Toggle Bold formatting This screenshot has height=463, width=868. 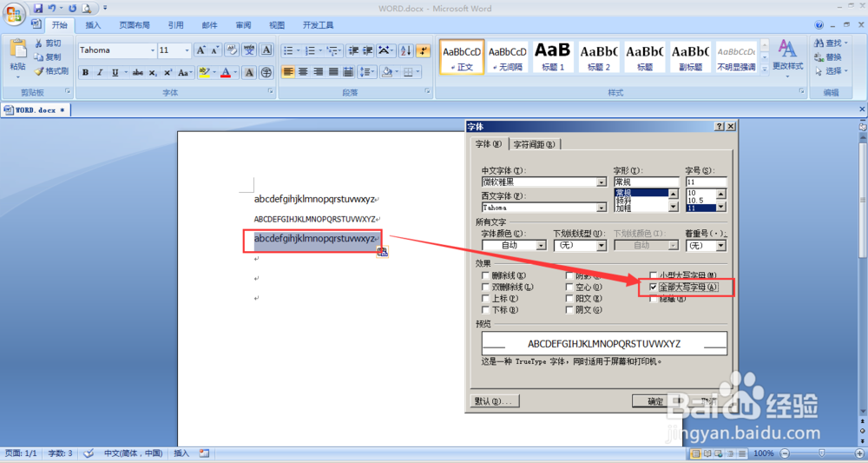tap(85, 73)
